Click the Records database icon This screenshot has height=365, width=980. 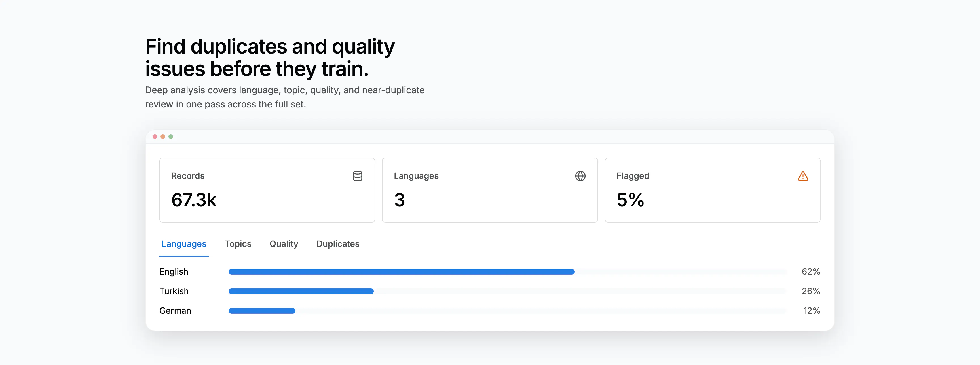(x=357, y=176)
